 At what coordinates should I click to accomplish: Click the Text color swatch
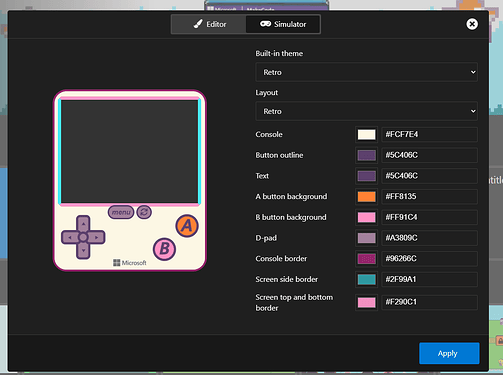coord(366,176)
